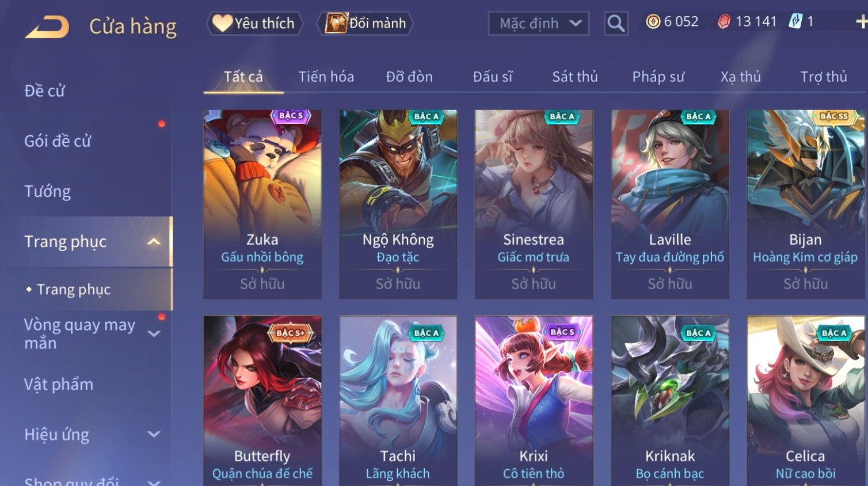Select the Pháp sư tab
868x486 pixels.
(658, 77)
